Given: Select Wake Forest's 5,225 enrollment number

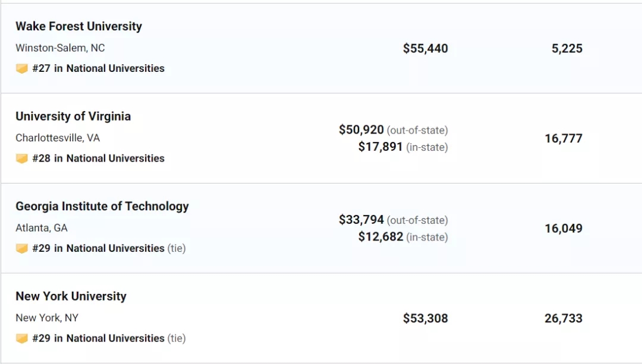Looking at the screenshot, I should point(567,48).
